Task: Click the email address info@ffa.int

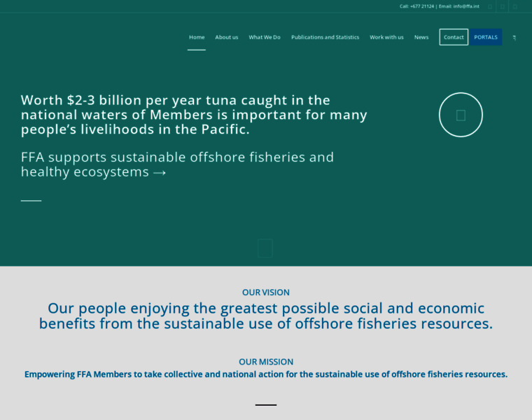Action: click(466, 6)
